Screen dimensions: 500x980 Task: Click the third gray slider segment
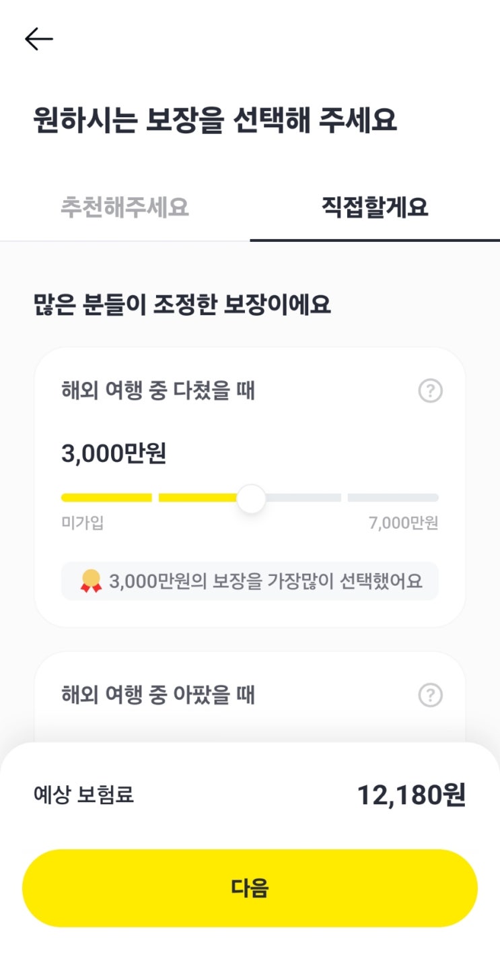click(x=304, y=498)
